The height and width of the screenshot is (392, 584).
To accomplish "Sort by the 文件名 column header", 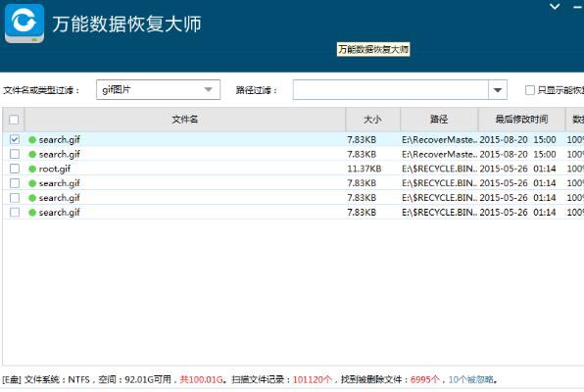I will click(x=185, y=120).
